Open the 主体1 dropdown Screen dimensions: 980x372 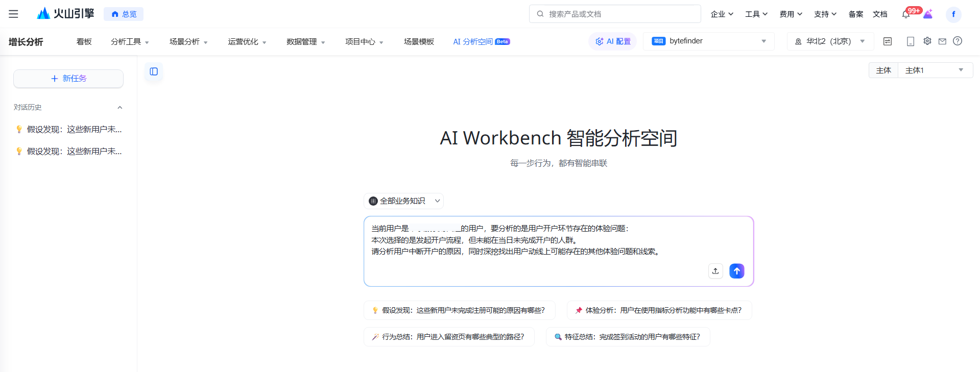click(935, 70)
